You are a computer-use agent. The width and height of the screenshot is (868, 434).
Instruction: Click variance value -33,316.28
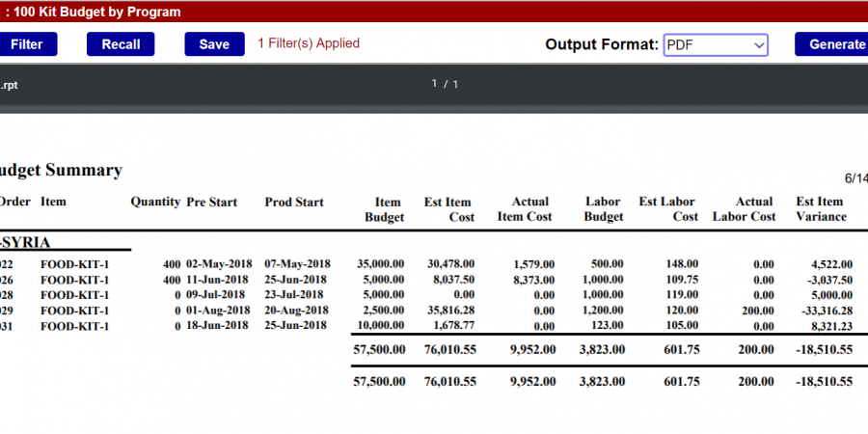click(827, 311)
